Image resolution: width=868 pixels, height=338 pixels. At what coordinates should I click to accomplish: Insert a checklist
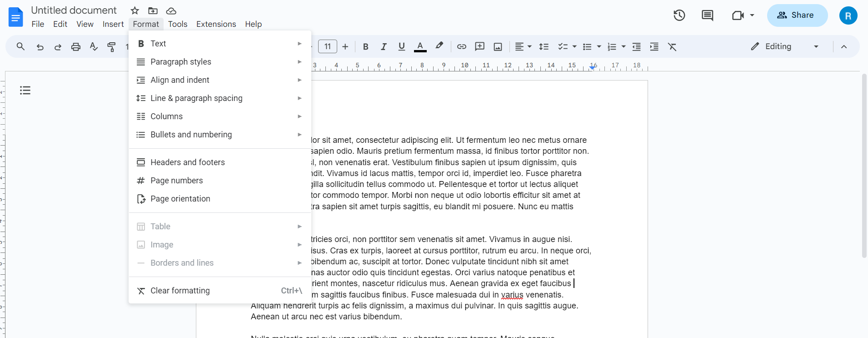click(x=563, y=46)
